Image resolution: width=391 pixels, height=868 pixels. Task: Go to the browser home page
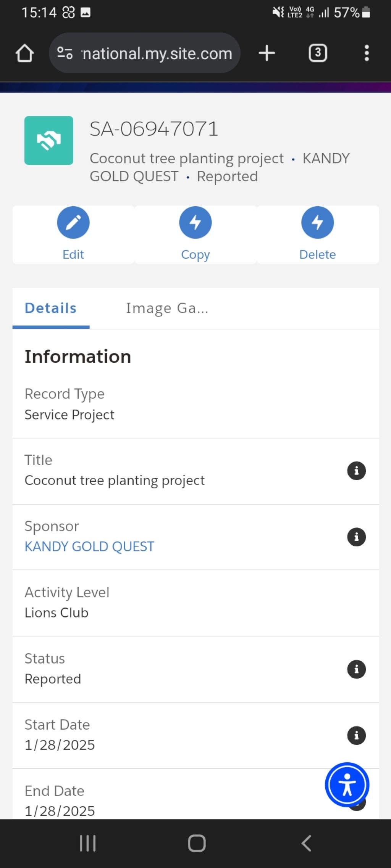[25, 53]
